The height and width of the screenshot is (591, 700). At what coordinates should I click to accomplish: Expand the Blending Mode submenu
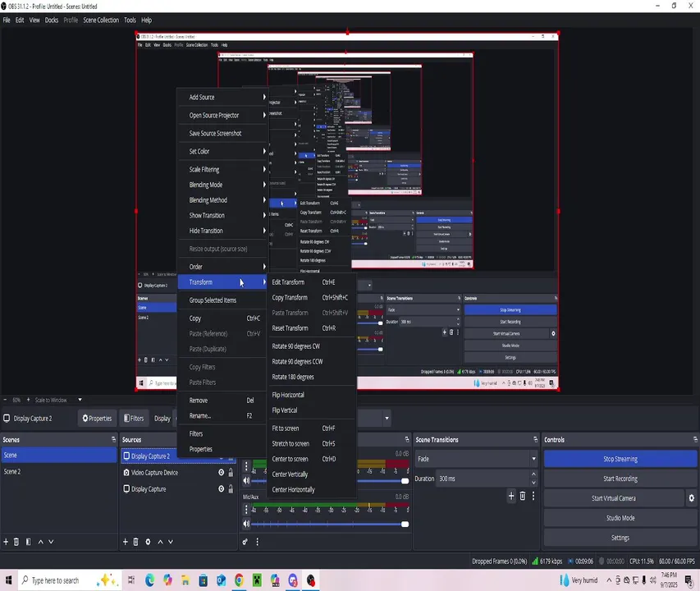[x=222, y=185]
